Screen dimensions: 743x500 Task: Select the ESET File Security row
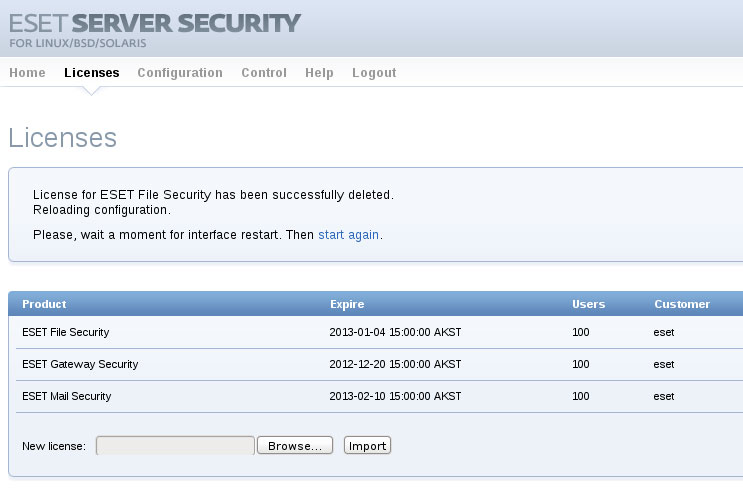tap(66, 332)
